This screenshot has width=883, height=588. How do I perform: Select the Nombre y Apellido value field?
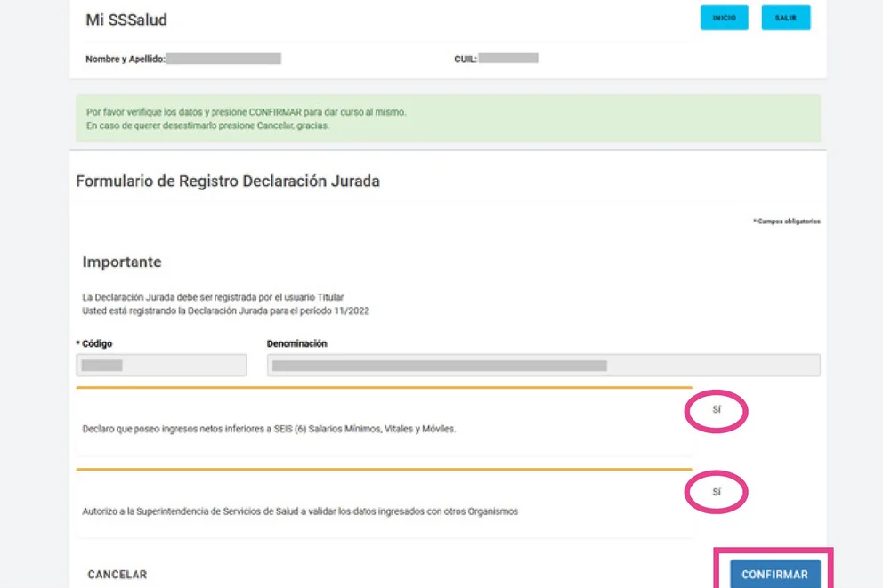(x=225, y=57)
